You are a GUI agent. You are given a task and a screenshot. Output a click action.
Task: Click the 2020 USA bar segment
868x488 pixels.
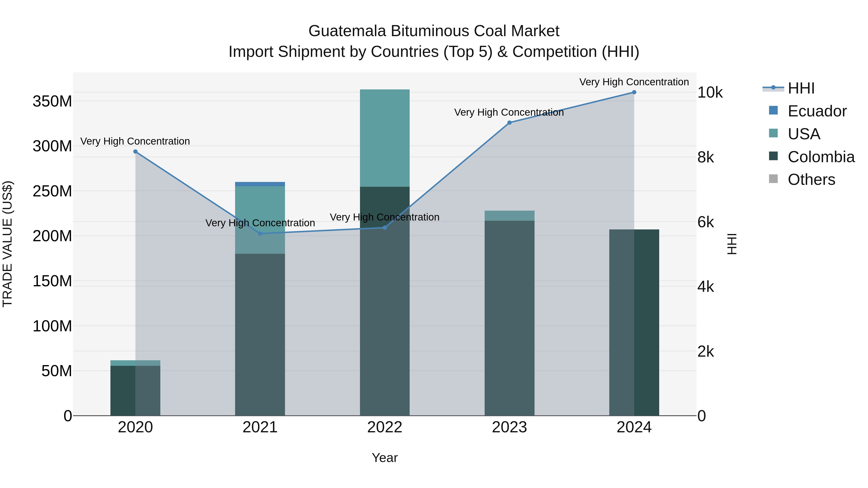[136, 363]
